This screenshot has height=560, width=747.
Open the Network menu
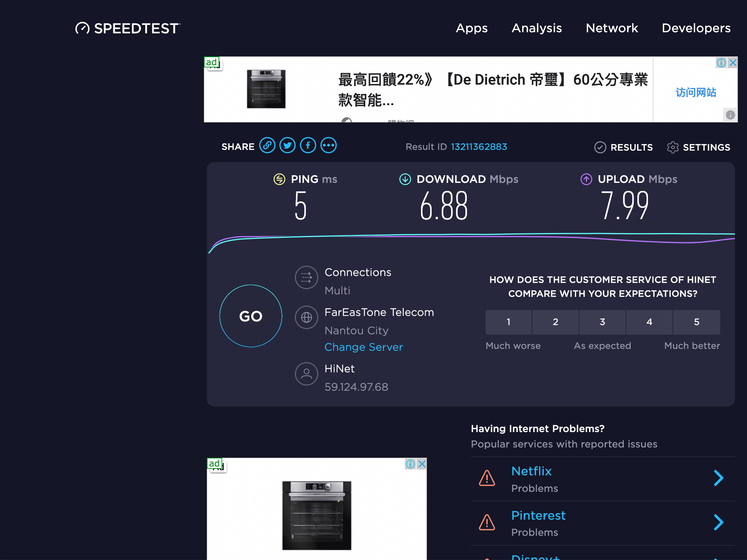pyautogui.click(x=612, y=28)
